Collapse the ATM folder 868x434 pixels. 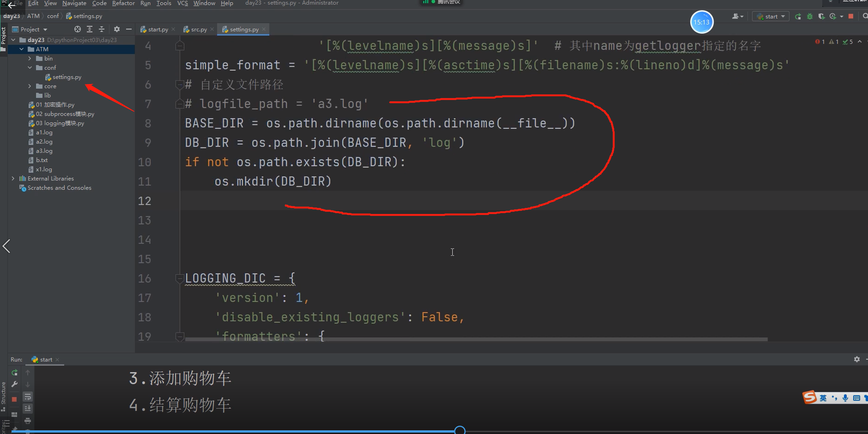coord(22,49)
